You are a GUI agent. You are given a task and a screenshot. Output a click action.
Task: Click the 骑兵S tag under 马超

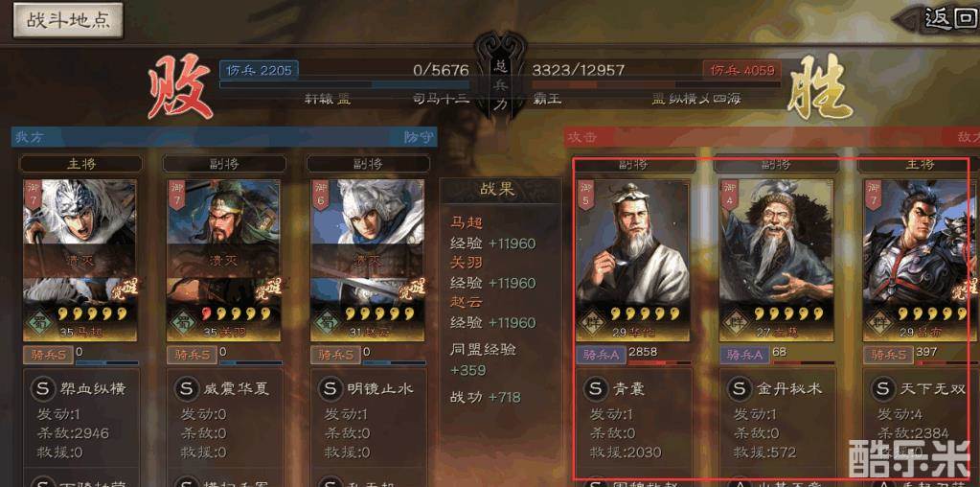48,355
